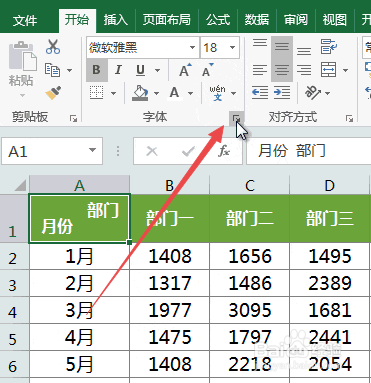The image size is (371, 383).
Task: Toggle Underline formatting
Action: [x=141, y=70]
